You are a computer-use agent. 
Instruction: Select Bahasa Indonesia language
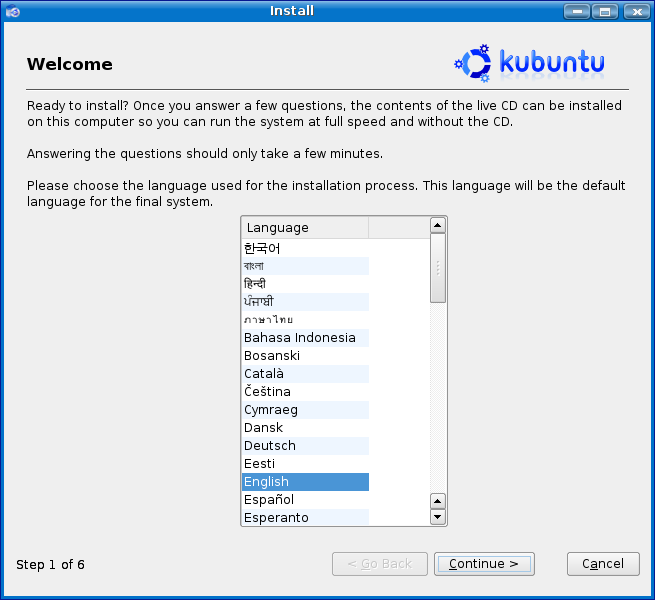299,338
